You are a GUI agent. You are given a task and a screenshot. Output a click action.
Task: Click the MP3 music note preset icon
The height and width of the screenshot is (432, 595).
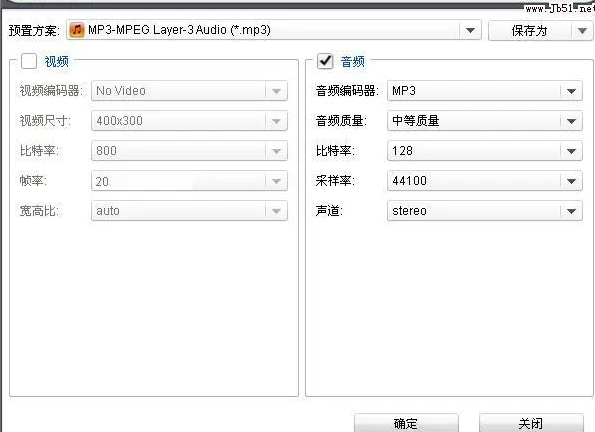pyautogui.click(x=77, y=30)
